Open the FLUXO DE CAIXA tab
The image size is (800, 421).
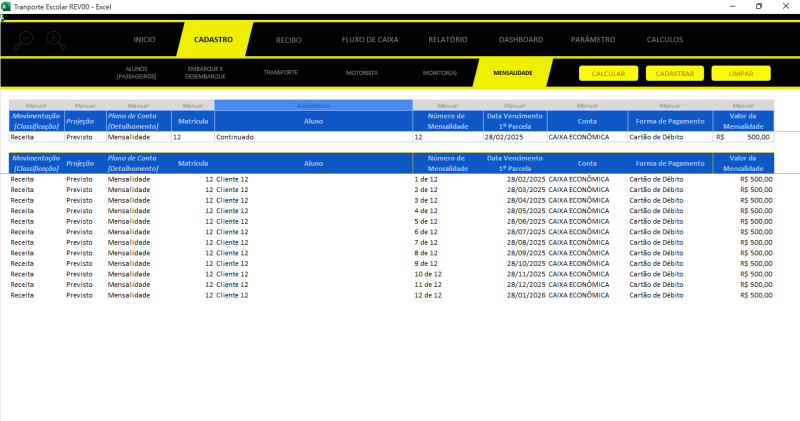(x=370, y=40)
